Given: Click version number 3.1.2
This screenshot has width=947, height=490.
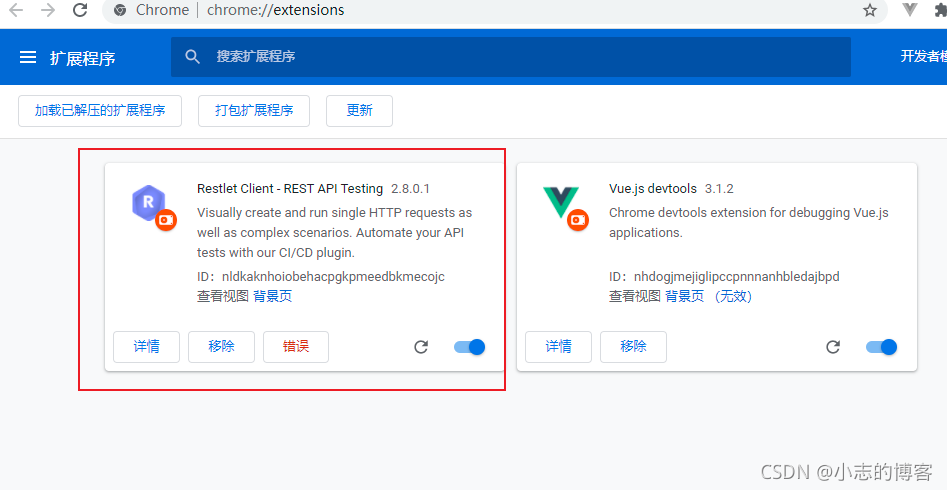Looking at the screenshot, I should click(x=719, y=189).
